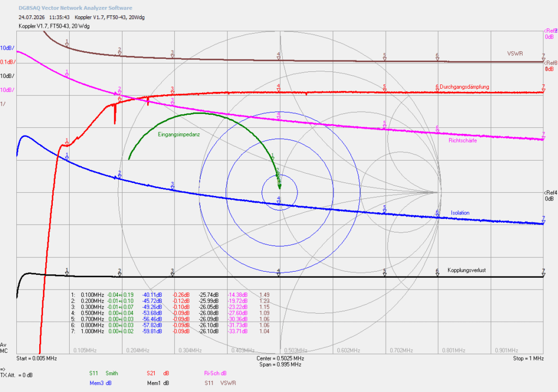Click the Center = 0.5025 MHz value
This screenshot has width=558, height=392.
(x=281, y=358)
